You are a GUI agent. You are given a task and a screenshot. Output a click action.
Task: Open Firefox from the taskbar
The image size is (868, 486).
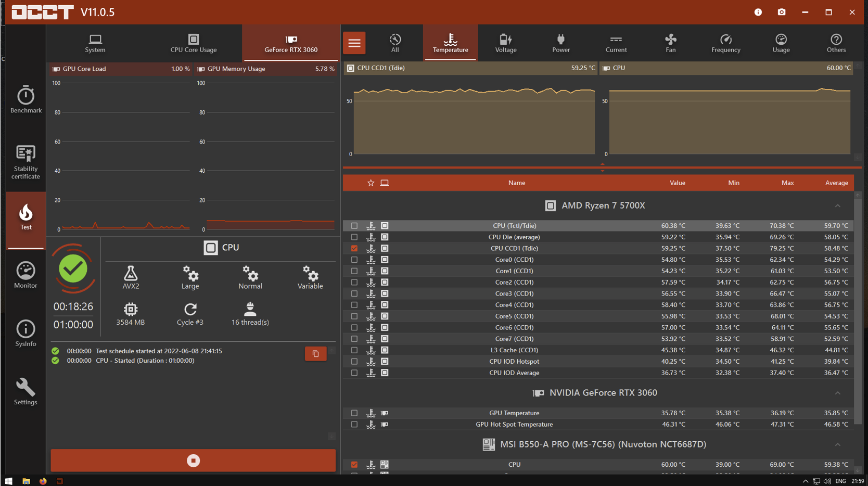43,481
